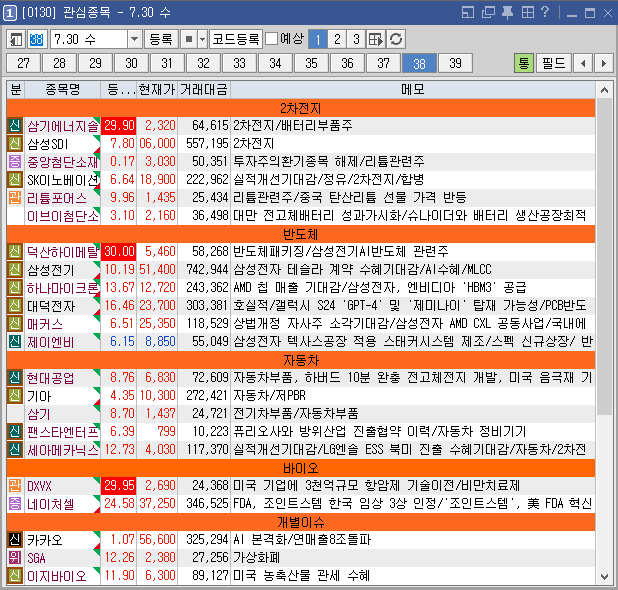Click the blue group number 38 icon
The height and width of the screenshot is (590, 618).
pos(37,39)
